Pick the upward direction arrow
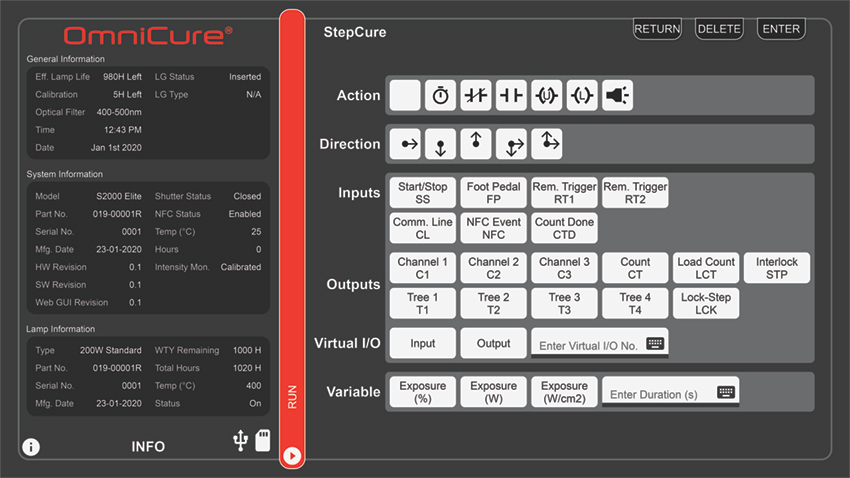The height and width of the screenshot is (478, 850). point(476,144)
